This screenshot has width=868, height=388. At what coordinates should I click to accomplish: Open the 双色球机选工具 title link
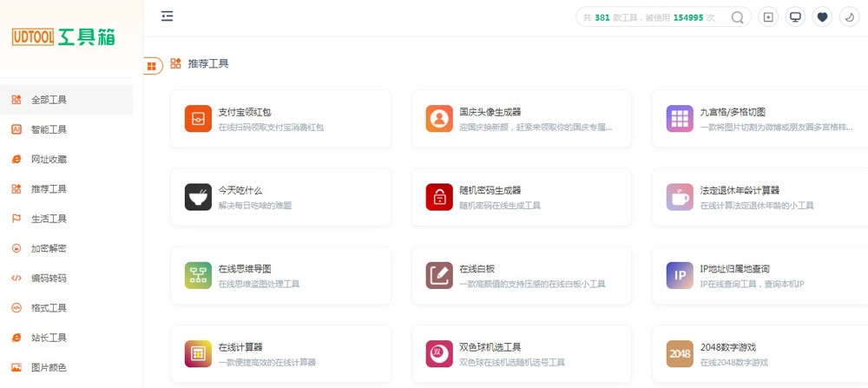tap(490, 347)
